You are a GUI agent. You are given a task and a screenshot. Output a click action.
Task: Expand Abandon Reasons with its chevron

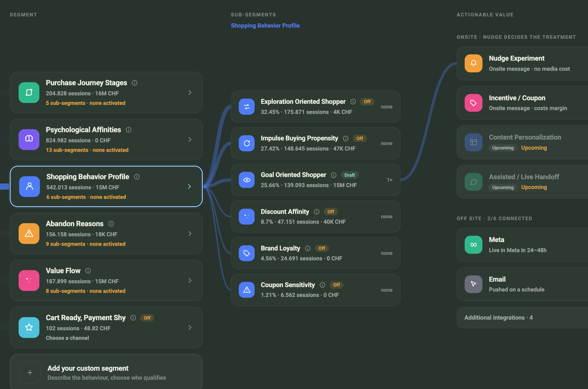pos(190,234)
